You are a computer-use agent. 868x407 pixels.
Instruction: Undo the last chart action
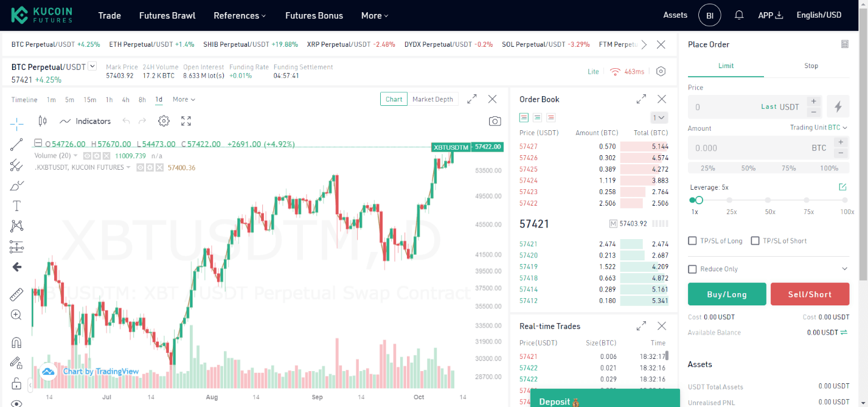click(x=126, y=121)
